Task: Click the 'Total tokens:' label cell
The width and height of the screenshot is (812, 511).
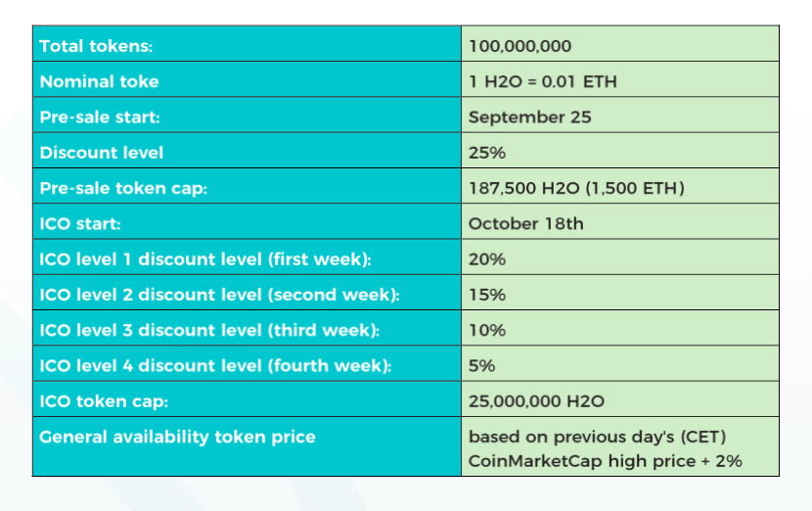Action: click(x=96, y=46)
